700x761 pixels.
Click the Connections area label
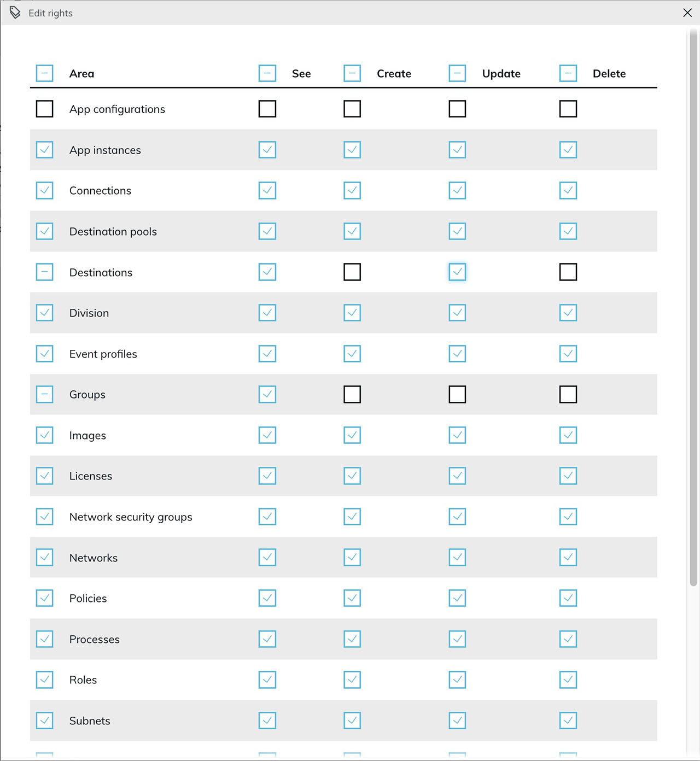[100, 191]
